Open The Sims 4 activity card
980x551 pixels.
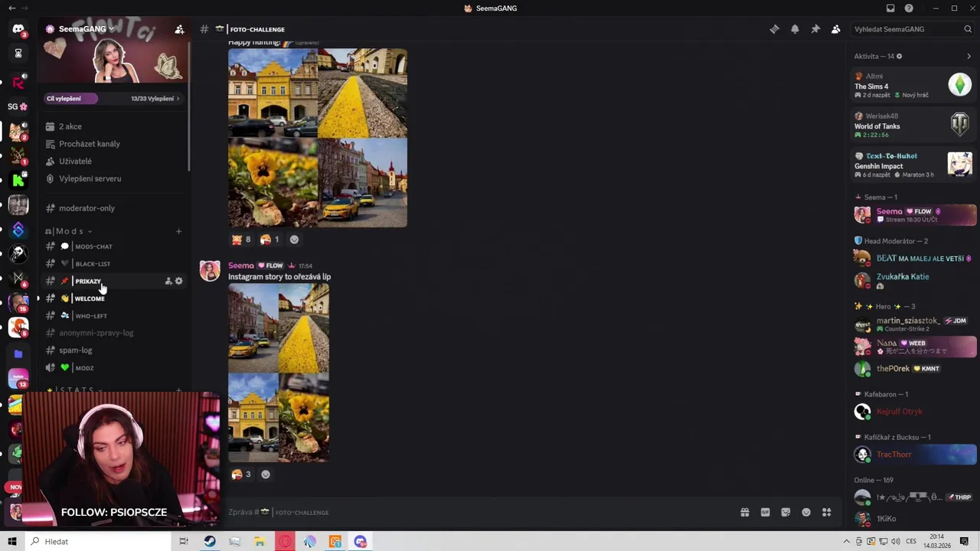coord(913,85)
